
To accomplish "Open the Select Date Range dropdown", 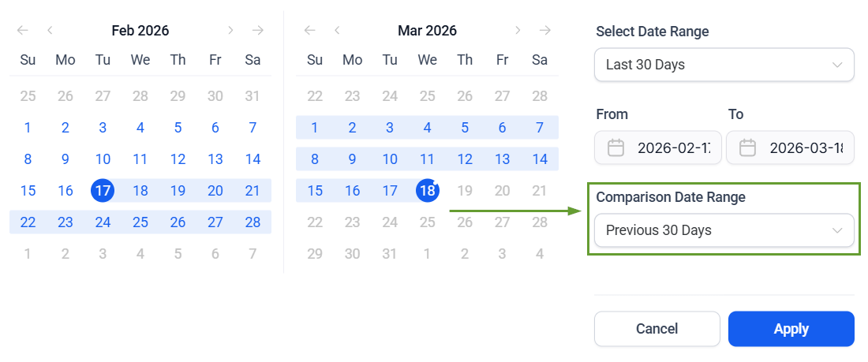I will (x=724, y=65).
